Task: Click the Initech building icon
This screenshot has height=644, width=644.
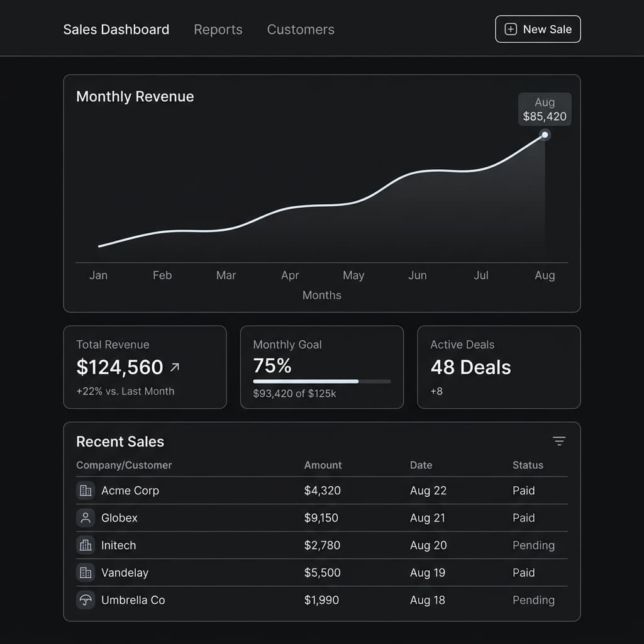Action: coord(86,545)
